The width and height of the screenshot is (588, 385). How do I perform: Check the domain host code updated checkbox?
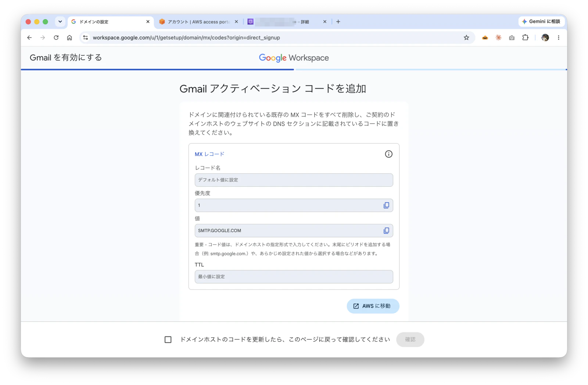click(168, 339)
